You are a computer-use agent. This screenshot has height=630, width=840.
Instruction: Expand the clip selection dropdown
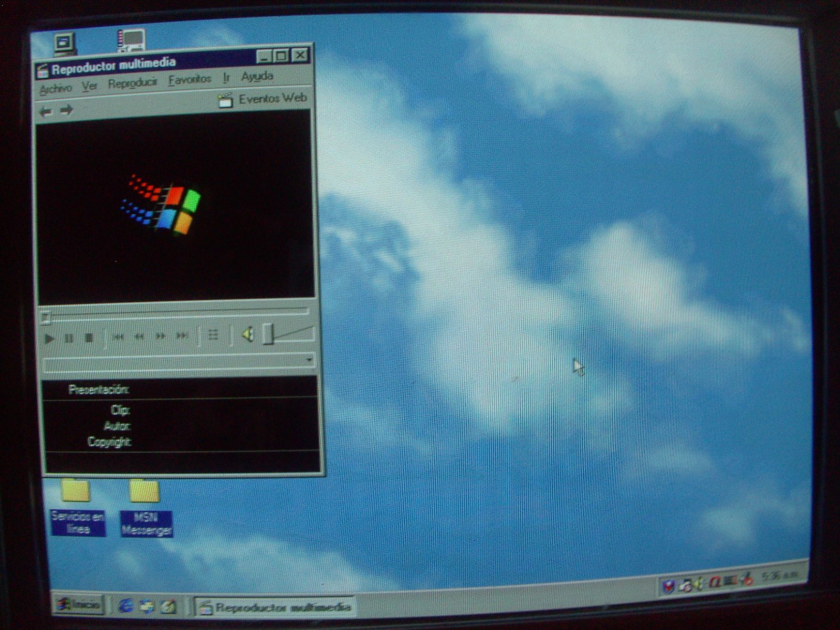[309, 360]
